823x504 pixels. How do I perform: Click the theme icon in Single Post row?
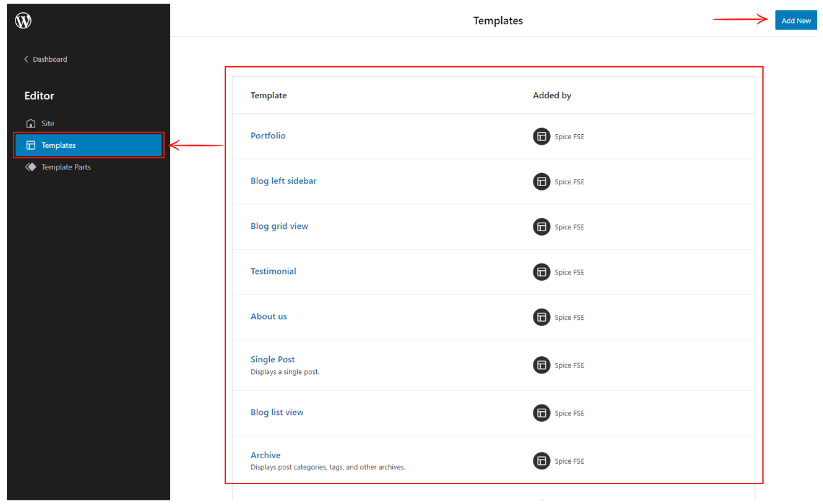point(541,365)
